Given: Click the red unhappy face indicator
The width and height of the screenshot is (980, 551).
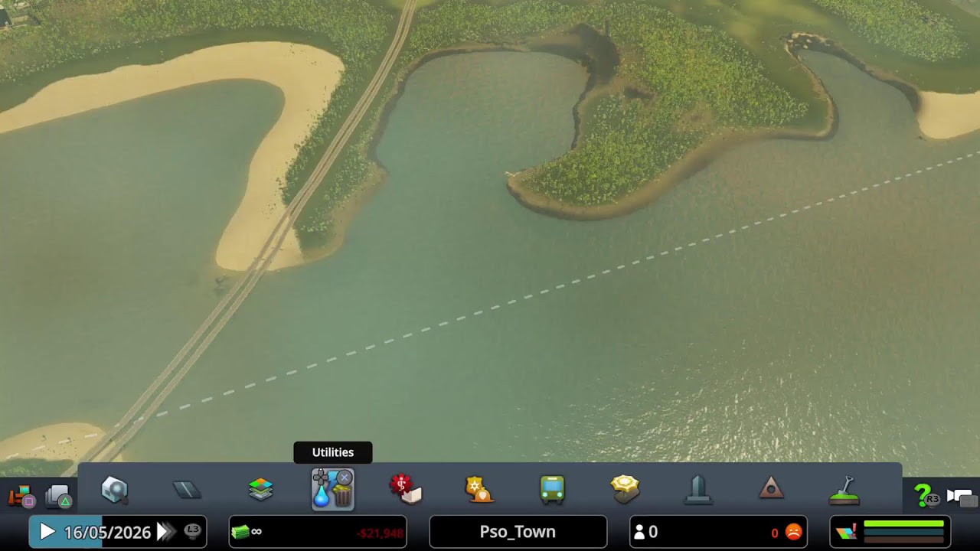Looking at the screenshot, I should tap(794, 532).
